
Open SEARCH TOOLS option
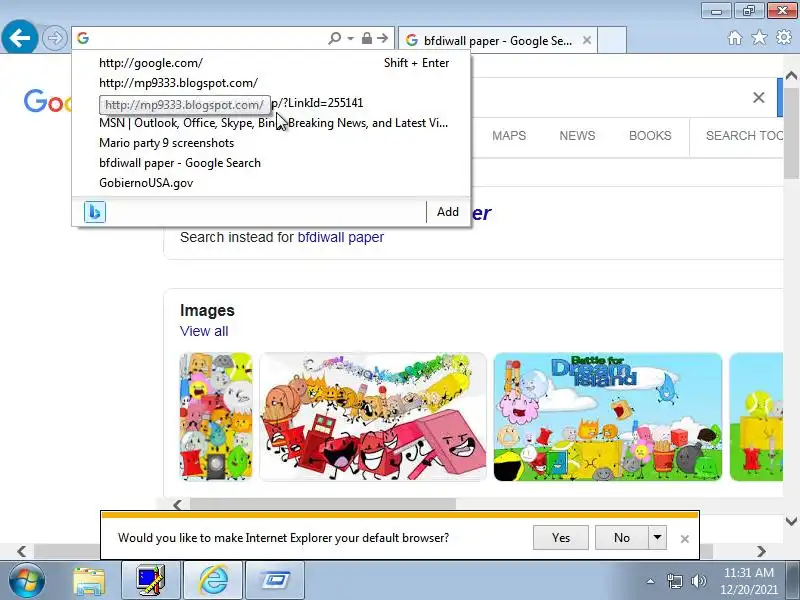point(744,136)
